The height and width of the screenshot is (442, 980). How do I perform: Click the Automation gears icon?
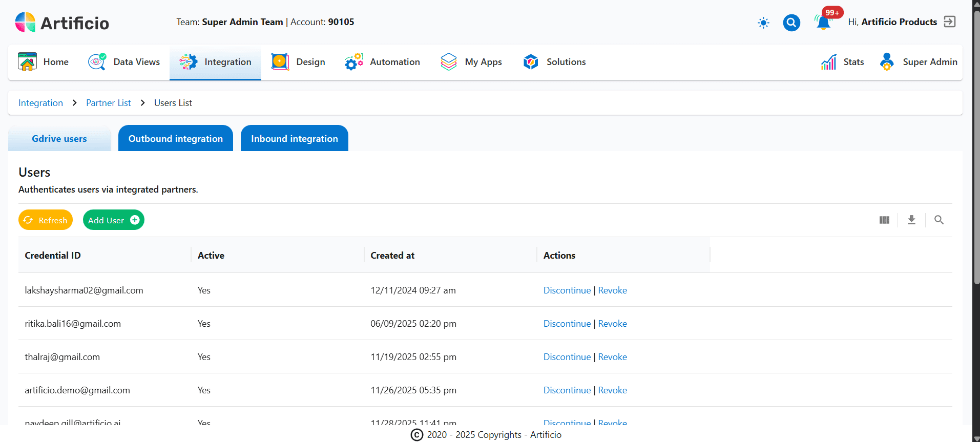354,62
